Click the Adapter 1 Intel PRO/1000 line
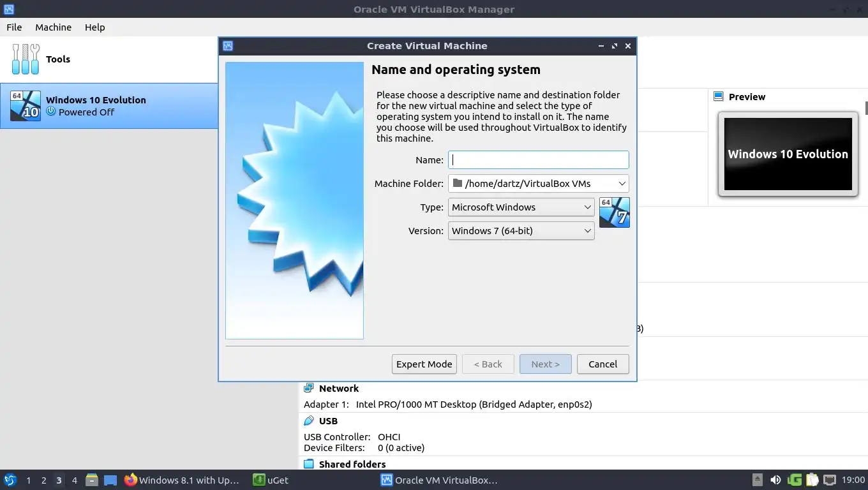Screen dimensions: 868x490 (447, 404)
